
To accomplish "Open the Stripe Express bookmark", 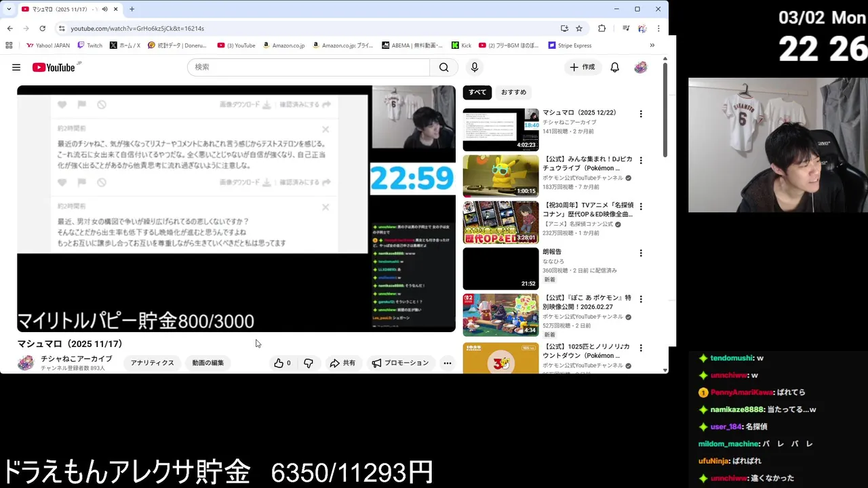I will [570, 45].
